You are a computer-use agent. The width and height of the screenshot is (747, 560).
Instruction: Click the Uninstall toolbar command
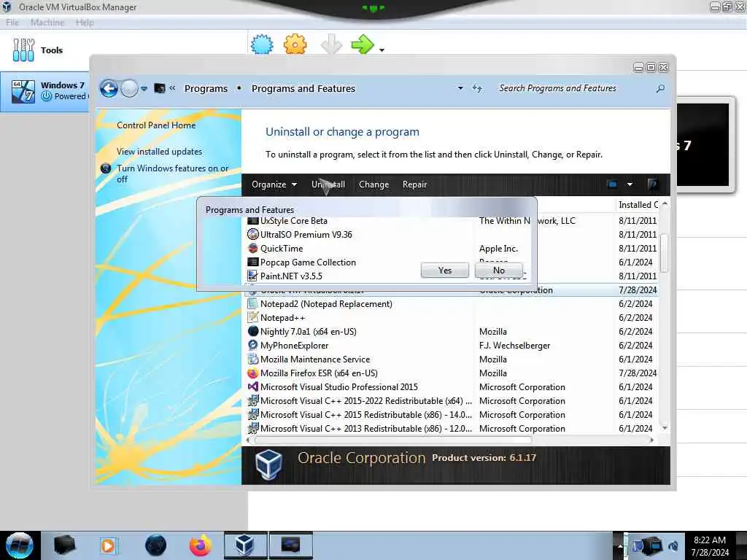[x=328, y=184]
